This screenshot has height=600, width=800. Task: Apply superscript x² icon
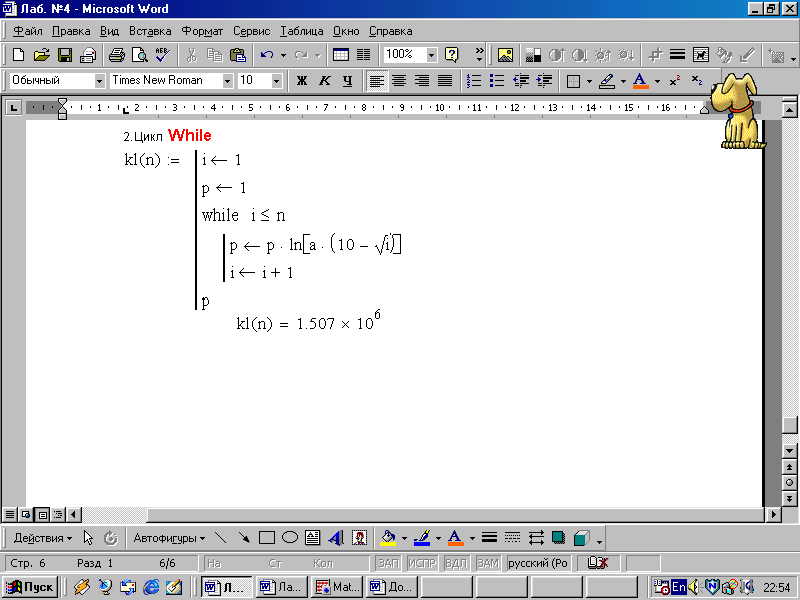(675, 81)
